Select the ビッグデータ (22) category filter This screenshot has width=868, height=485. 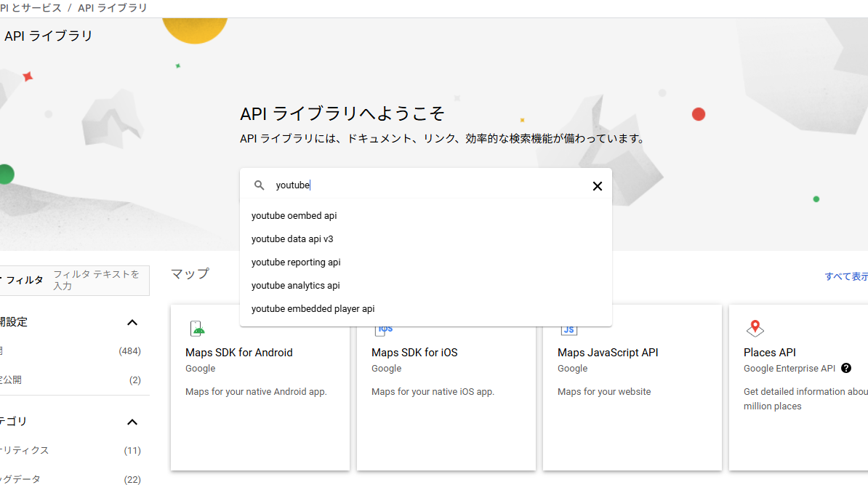pos(73,479)
